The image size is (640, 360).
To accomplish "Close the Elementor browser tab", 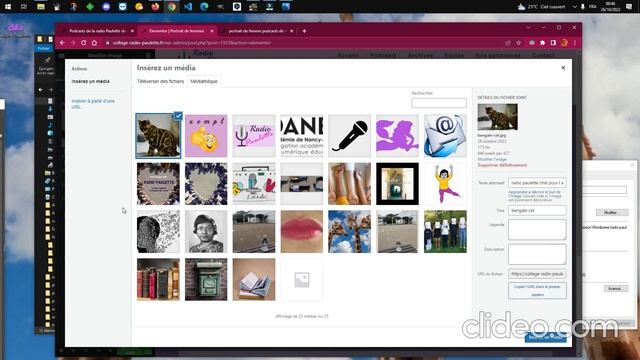I will click(212, 31).
